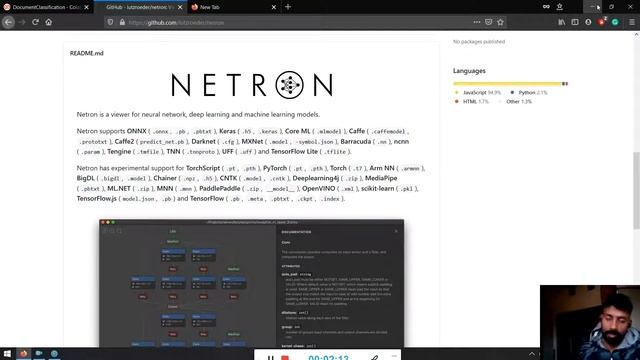Click 'No packages published' text
Image resolution: width=640 pixels, height=360 pixels.
(x=479, y=42)
